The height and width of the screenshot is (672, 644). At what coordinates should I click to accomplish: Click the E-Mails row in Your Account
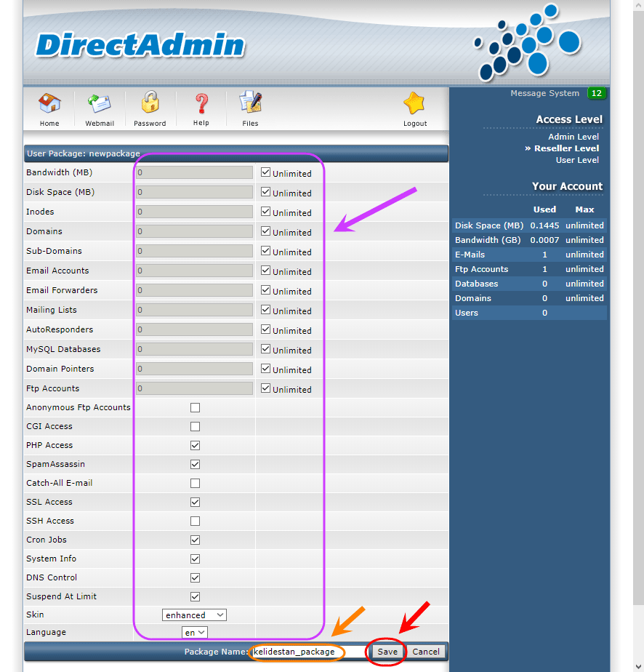tap(529, 255)
